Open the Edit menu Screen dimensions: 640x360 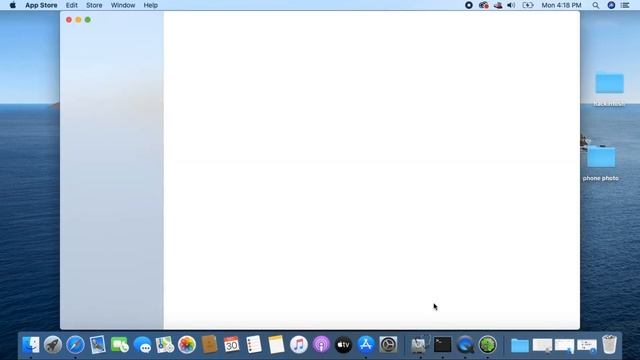pos(71,5)
